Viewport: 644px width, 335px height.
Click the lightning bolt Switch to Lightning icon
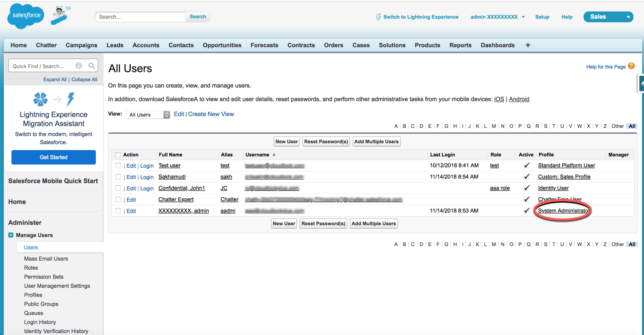point(379,17)
